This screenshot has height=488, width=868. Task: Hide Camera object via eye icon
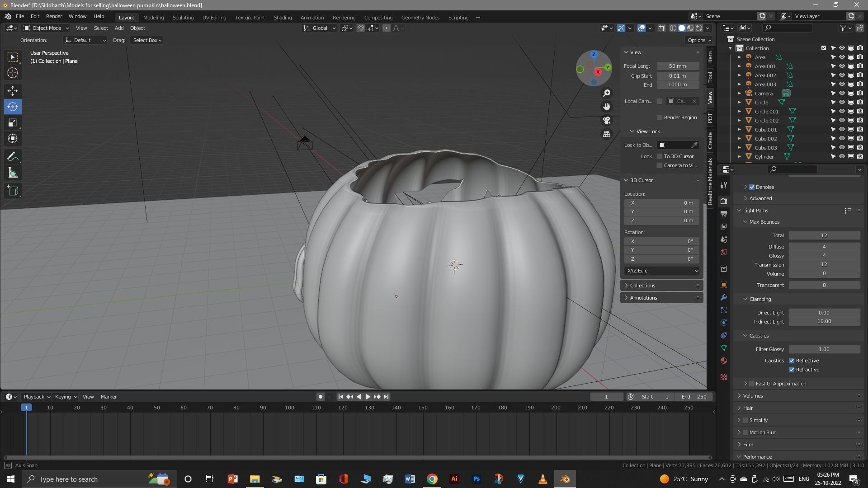[x=842, y=94]
